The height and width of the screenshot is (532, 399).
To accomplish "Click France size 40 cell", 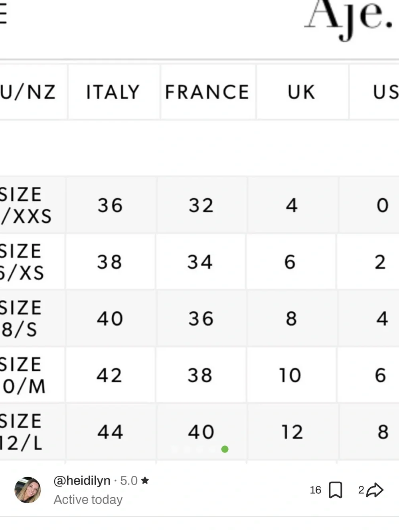I will [201, 432].
